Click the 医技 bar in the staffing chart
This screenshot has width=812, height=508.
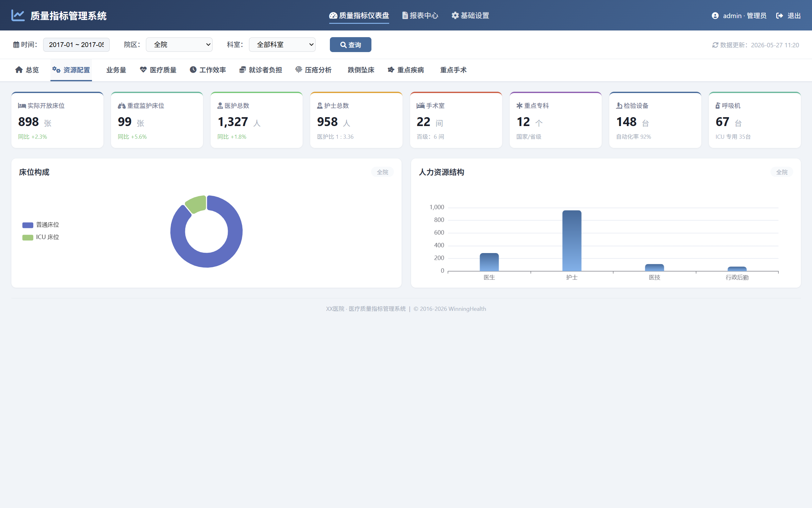654,268
